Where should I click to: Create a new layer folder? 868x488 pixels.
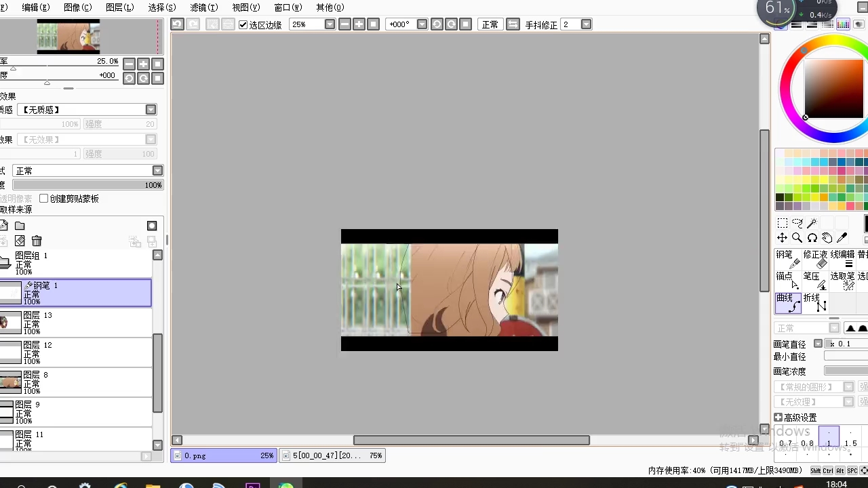pyautogui.click(x=20, y=226)
